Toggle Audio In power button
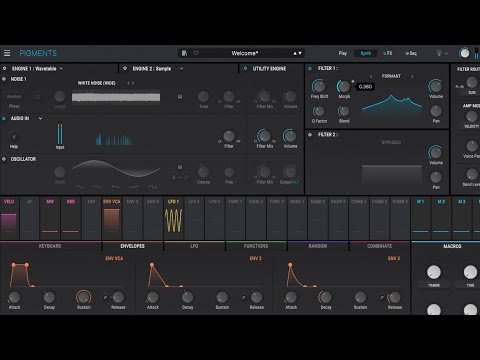This screenshot has height=360, width=480. (4, 118)
